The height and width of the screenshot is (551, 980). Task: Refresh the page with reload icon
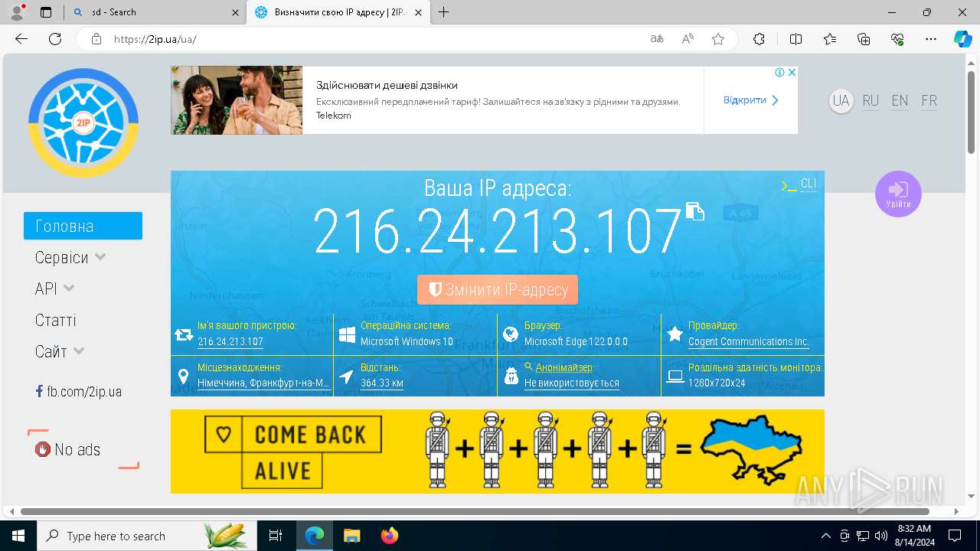click(x=55, y=39)
